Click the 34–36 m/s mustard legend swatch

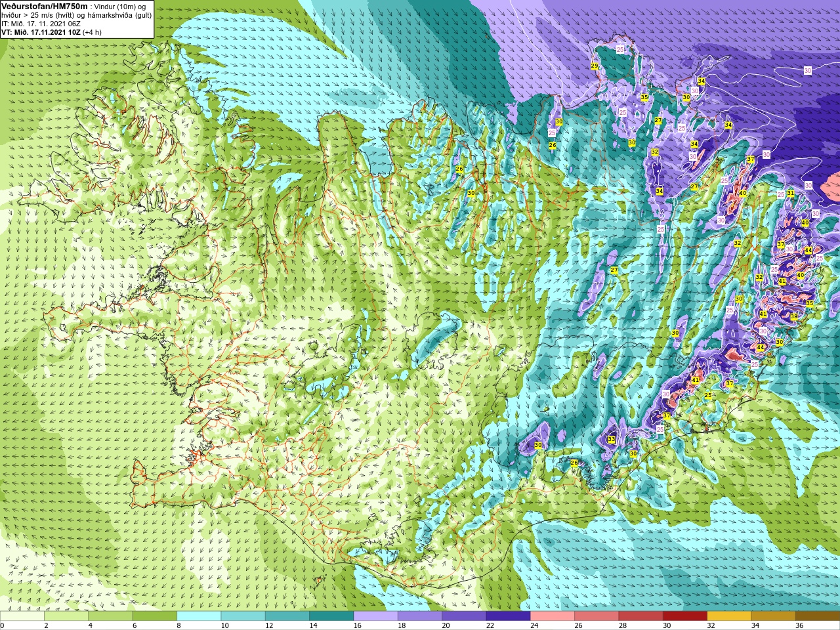[x=773, y=616]
